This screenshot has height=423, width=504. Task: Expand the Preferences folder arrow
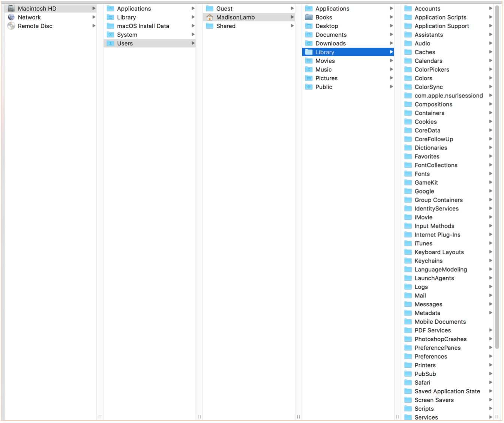point(490,356)
